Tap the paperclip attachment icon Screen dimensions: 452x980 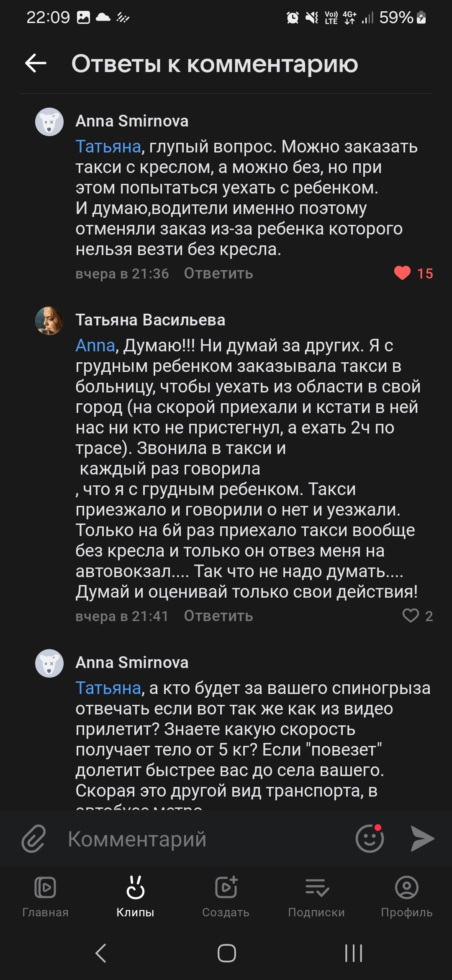33,839
